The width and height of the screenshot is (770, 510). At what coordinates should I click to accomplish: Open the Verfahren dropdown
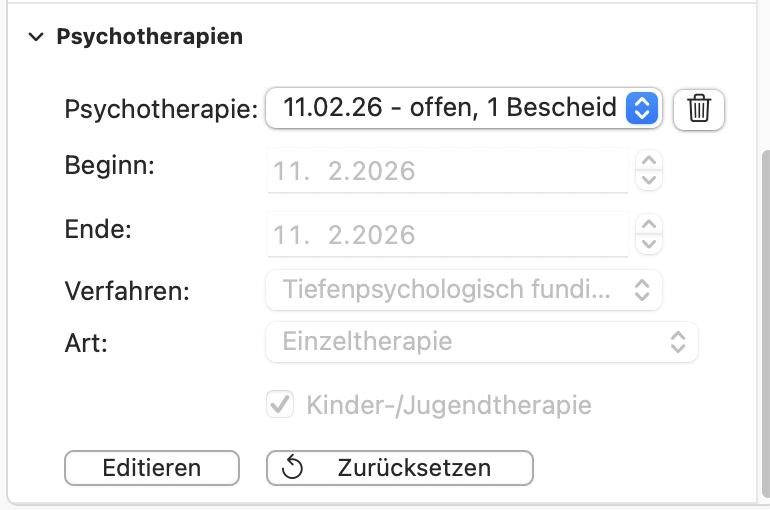[463, 290]
